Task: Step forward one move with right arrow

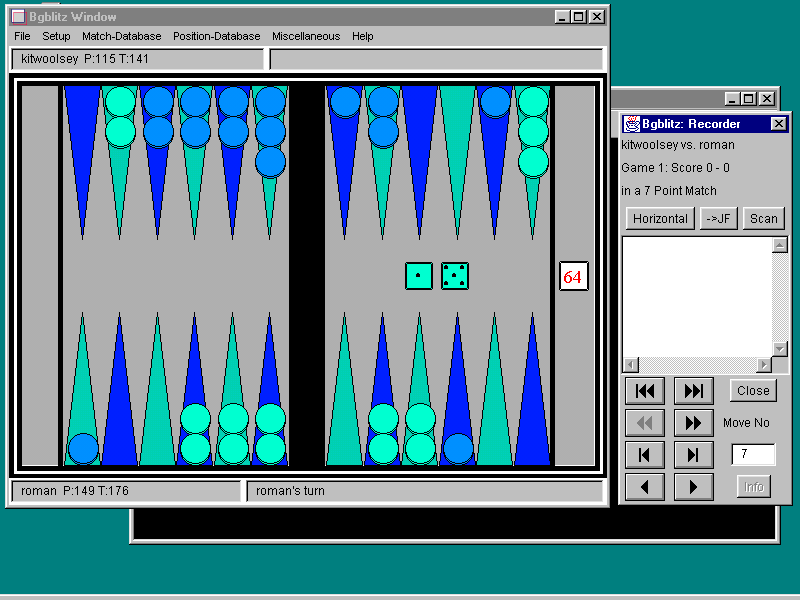Action: [693, 487]
